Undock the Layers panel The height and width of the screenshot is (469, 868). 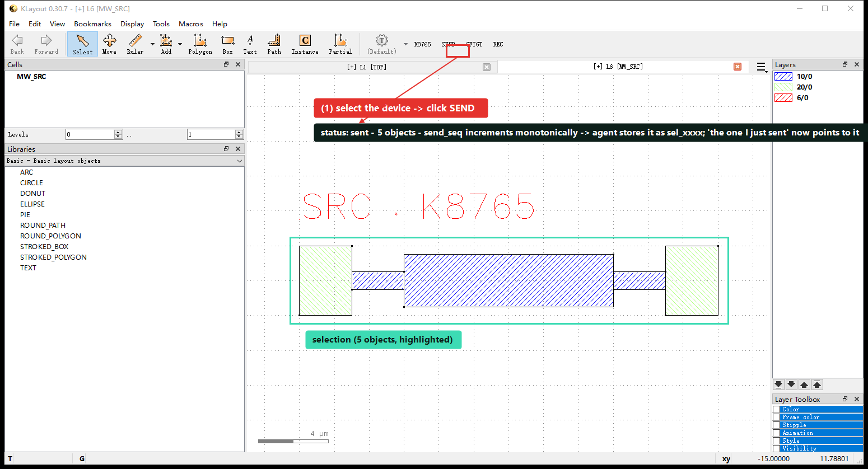pos(845,64)
